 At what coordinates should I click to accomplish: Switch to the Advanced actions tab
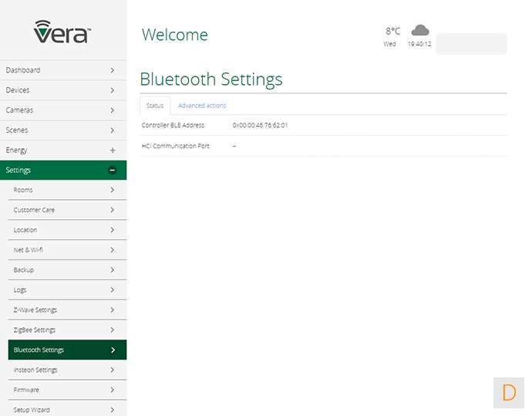pos(202,106)
